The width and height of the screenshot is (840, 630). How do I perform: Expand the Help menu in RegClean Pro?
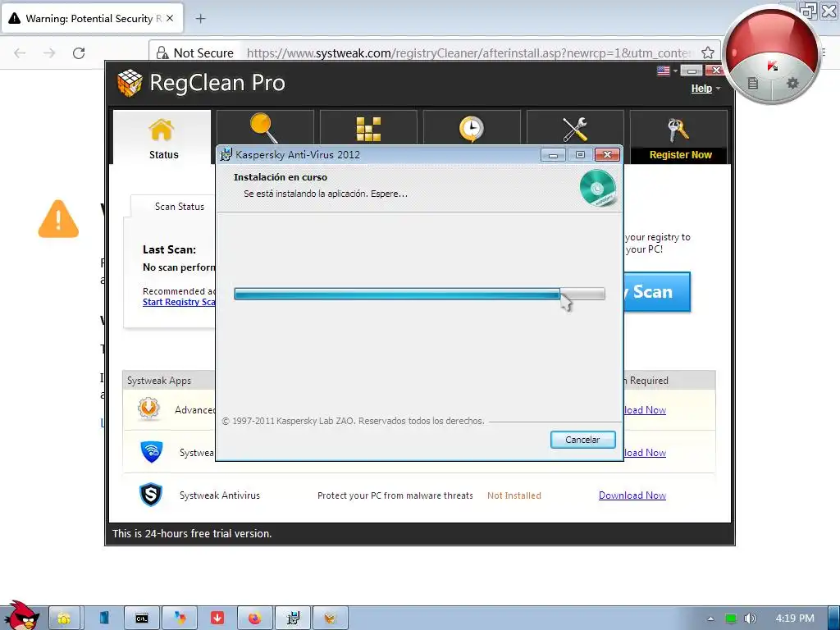coord(705,89)
